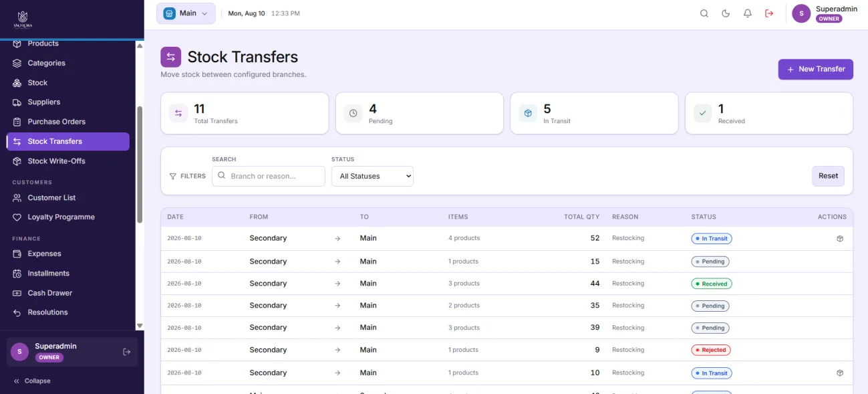Click the Loyalty Programme heart icon
868x394 pixels.
(x=17, y=217)
